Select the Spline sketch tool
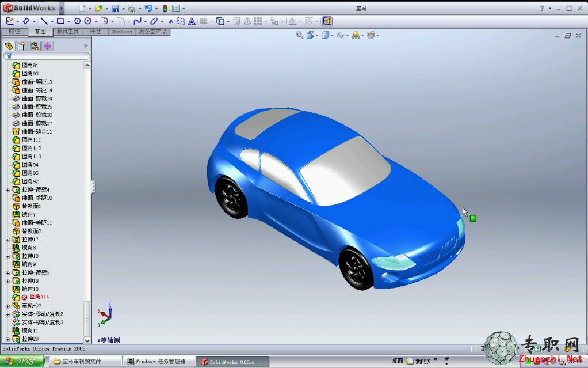 (138, 21)
